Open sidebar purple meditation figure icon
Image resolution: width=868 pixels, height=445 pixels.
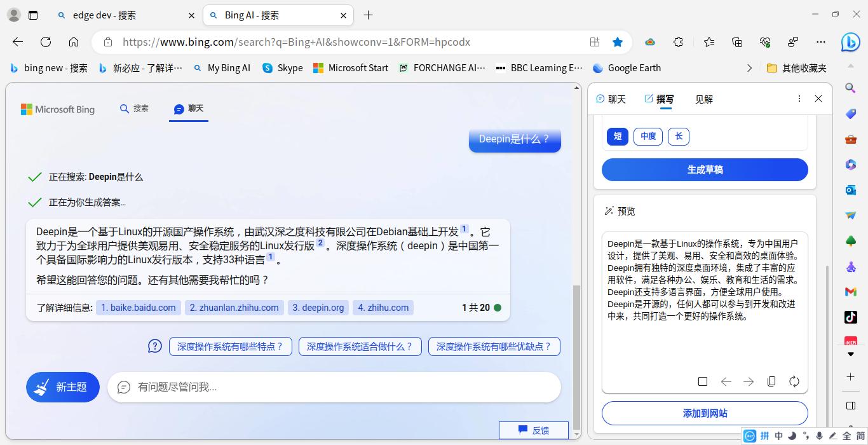pos(851,266)
